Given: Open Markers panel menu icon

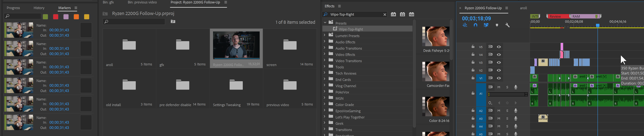Looking at the screenshot, I should click(x=76, y=8).
